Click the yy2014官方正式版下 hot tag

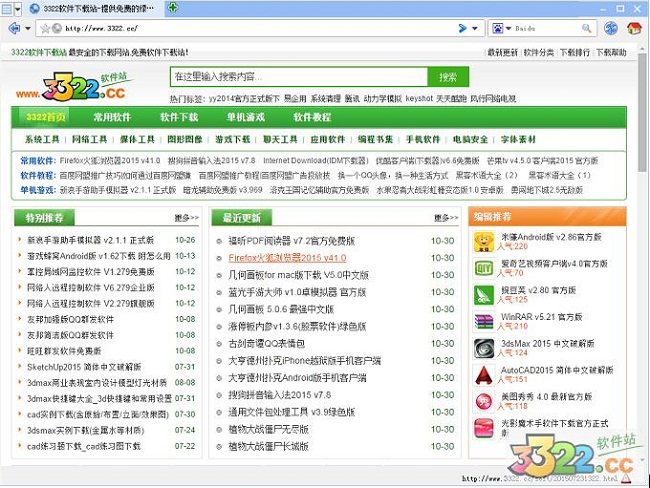(244, 99)
